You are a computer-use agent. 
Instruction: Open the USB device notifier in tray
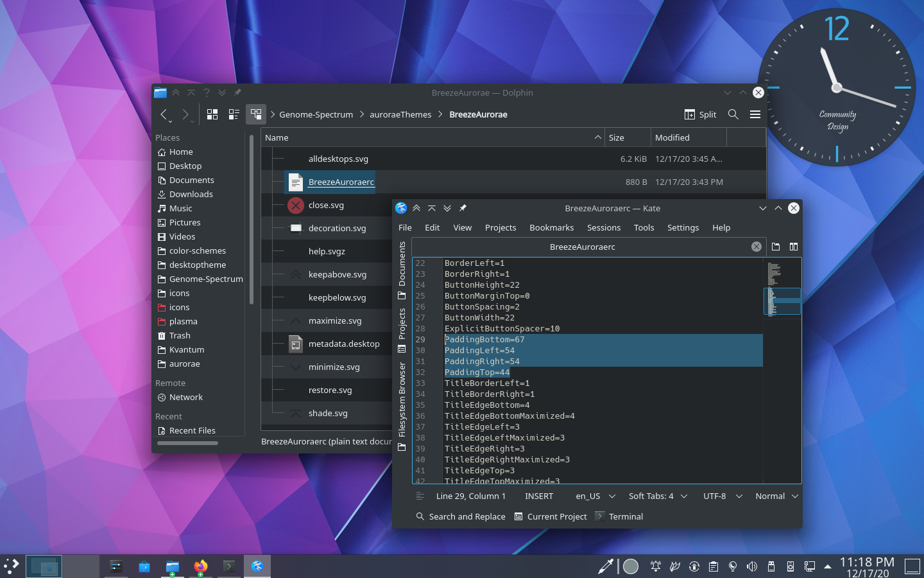pyautogui.click(x=771, y=566)
